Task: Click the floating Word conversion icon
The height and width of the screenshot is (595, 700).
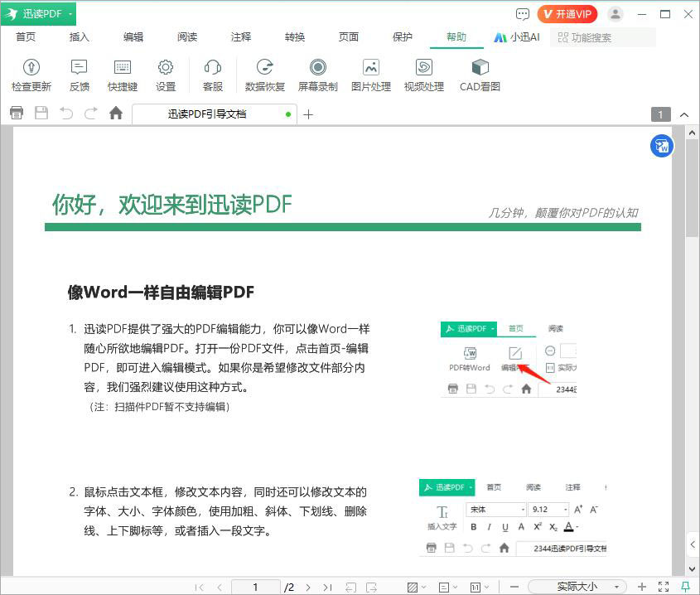Action: (x=661, y=145)
